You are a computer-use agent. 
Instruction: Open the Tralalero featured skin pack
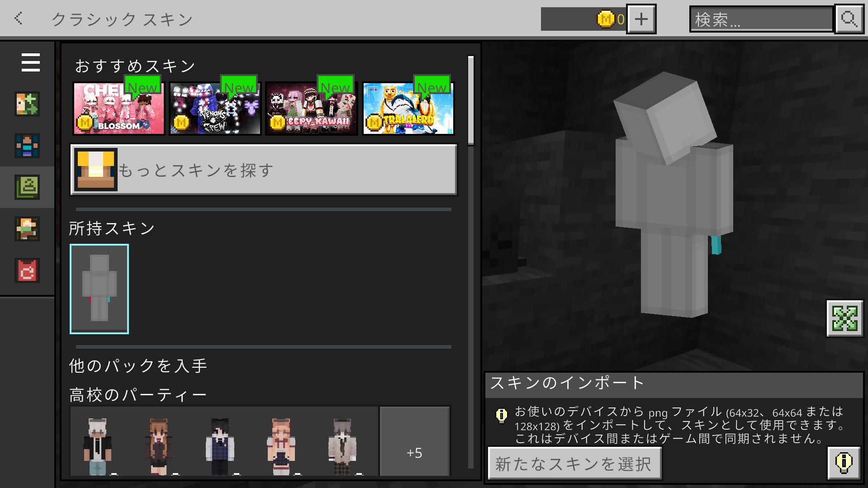pyautogui.click(x=408, y=109)
